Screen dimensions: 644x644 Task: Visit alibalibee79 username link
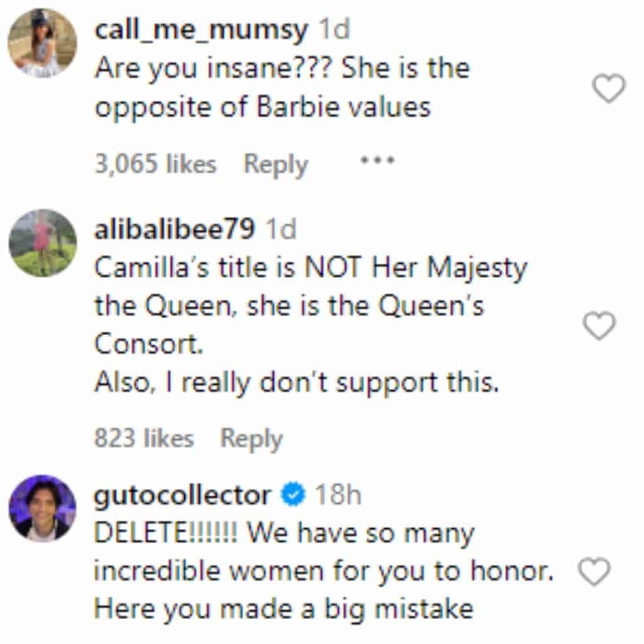pyautogui.click(x=174, y=230)
